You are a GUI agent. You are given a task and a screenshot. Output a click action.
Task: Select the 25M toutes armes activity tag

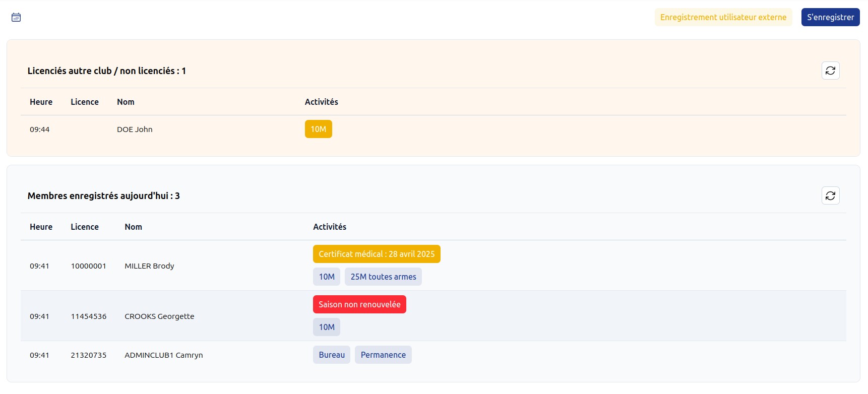(x=383, y=277)
